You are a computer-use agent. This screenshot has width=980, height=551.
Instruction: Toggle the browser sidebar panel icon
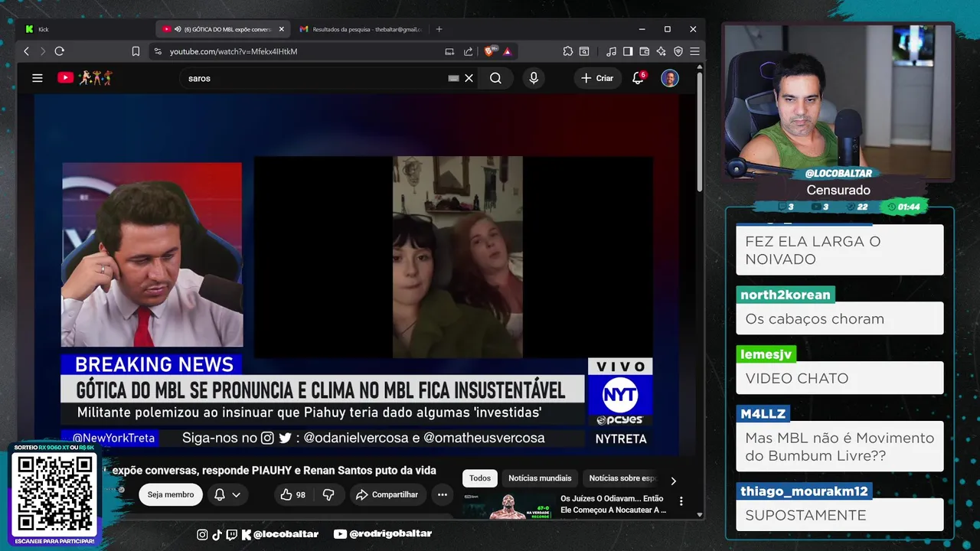coord(628,51)
